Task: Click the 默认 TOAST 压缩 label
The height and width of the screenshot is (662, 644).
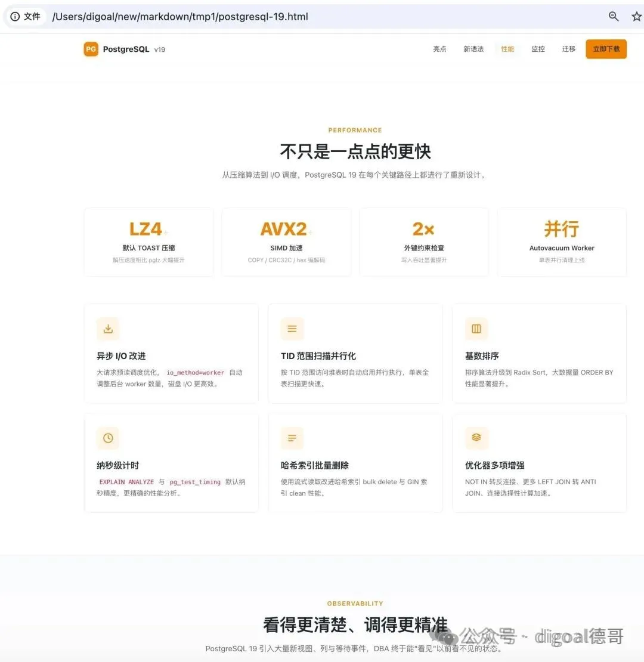Action: [148, 248]
